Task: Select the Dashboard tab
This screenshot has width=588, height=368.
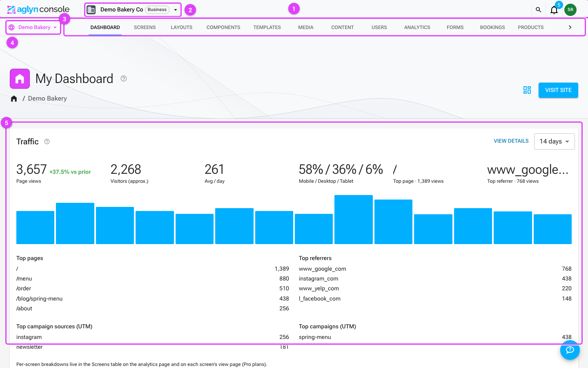Action: click(x=105, y=27)
